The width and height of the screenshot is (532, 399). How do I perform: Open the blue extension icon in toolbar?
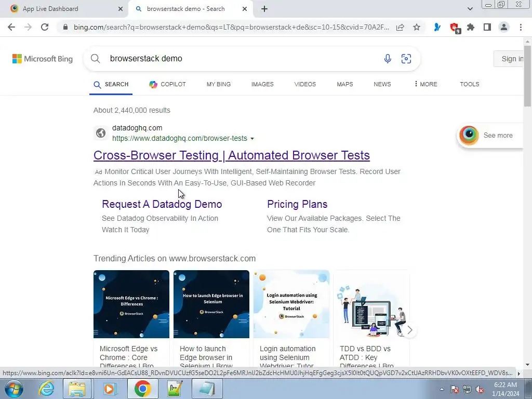437,27
